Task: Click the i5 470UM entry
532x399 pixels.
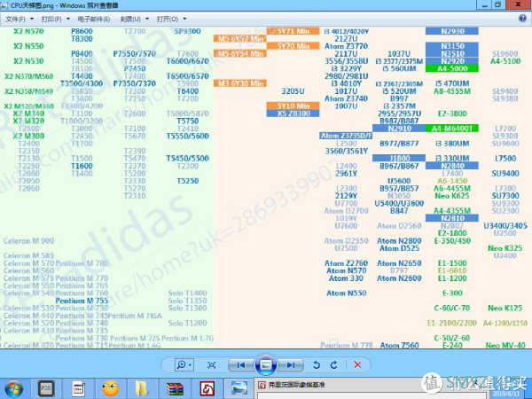Action: pyautogui.click(x=452, y=83)
